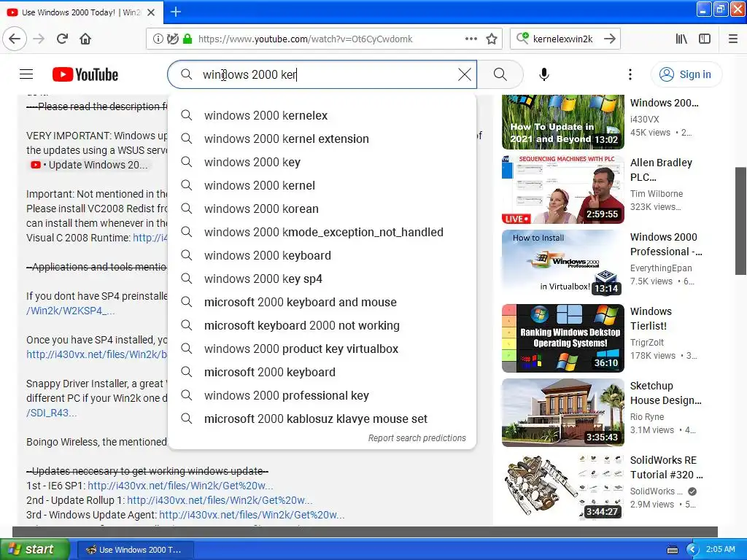Select suggestion 'windows 2000 product key virtualbox'

point(322,349)
